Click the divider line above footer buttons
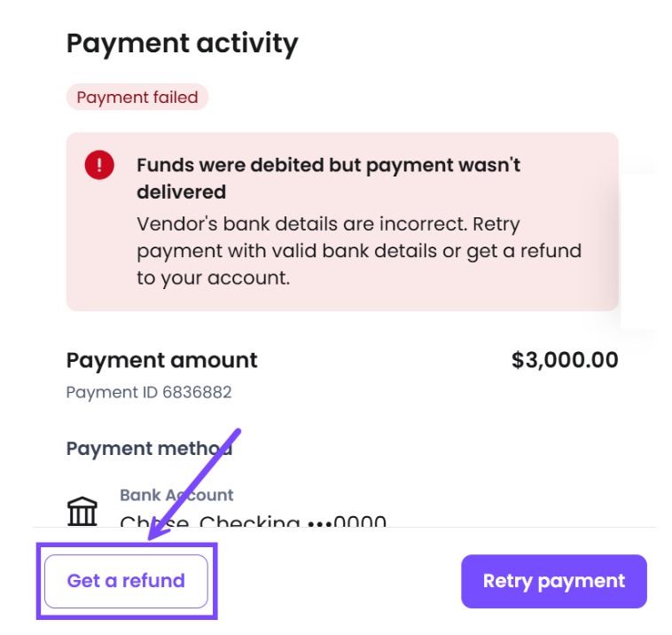Image resolution: width=672 pixels, height=635 pixels. click(x=344, y=528)
